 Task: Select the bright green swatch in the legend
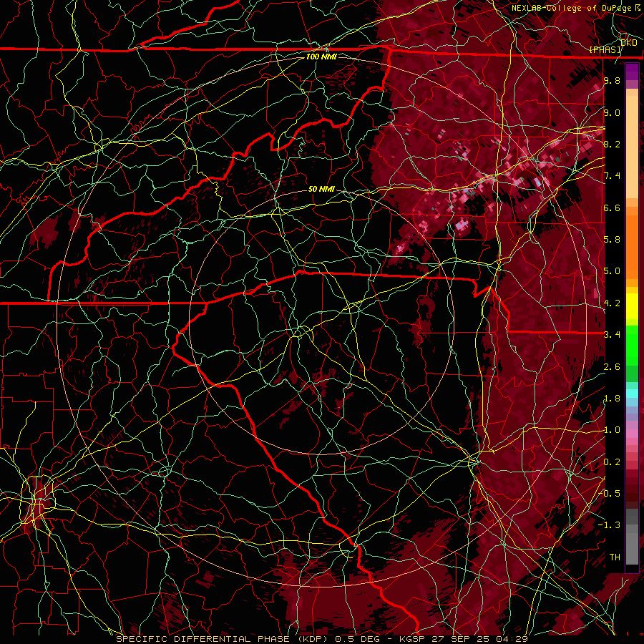click(x=632, y=345)
